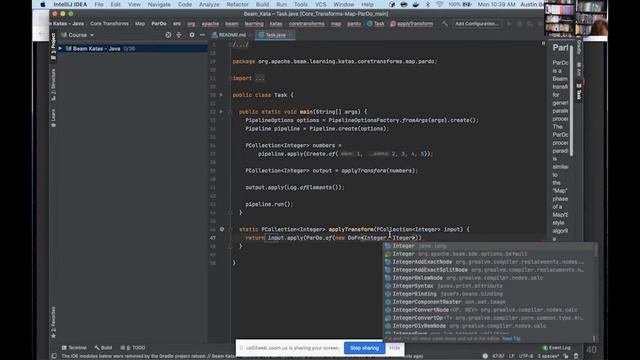Viewport: 640px width, 360px height.
Task: Open the Ant tool window on right stripe
Action: pyautogui.click(x=578, y=69)
